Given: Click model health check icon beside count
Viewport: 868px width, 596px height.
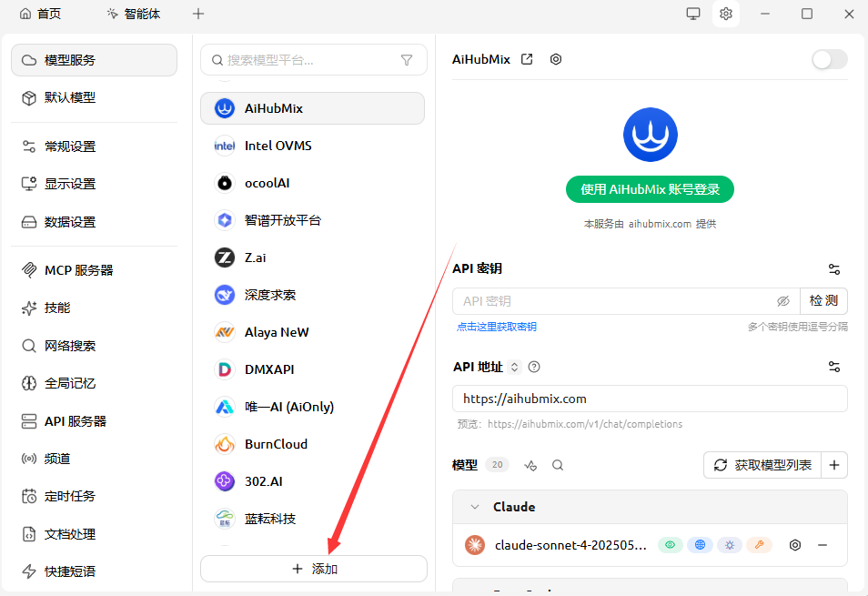Looking at the screenshot, I should (530, 465).
